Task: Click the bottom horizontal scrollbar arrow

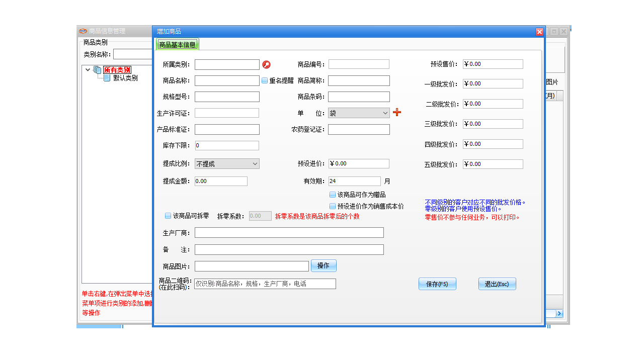Action: pos(560,313)
